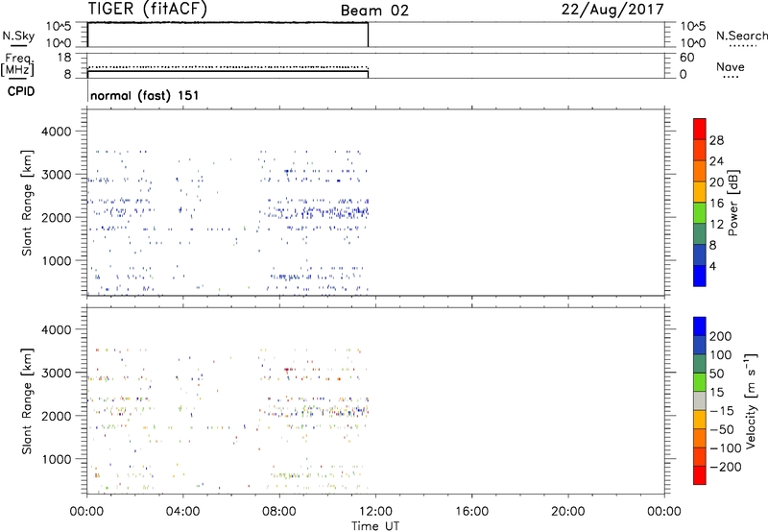The image size is (768, 532).
Task: Click the bright blue bottom segment of the Power colorbar
Action: point(700,276)
